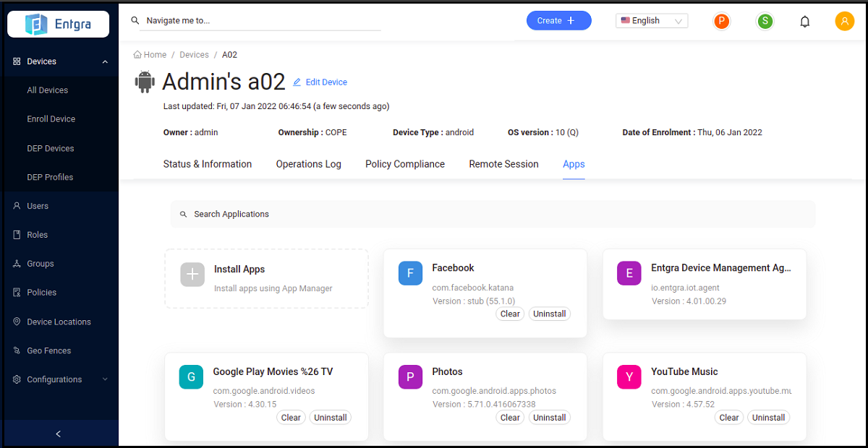Click the Facebook app icon
The width and height of the screenshot is (868, 448).
click(410, 273)
